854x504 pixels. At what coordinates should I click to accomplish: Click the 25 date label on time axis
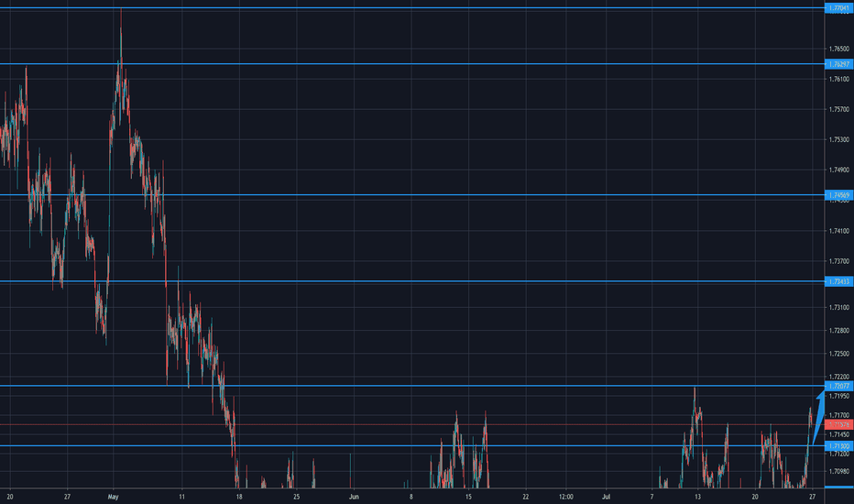(x=296, y=497)
